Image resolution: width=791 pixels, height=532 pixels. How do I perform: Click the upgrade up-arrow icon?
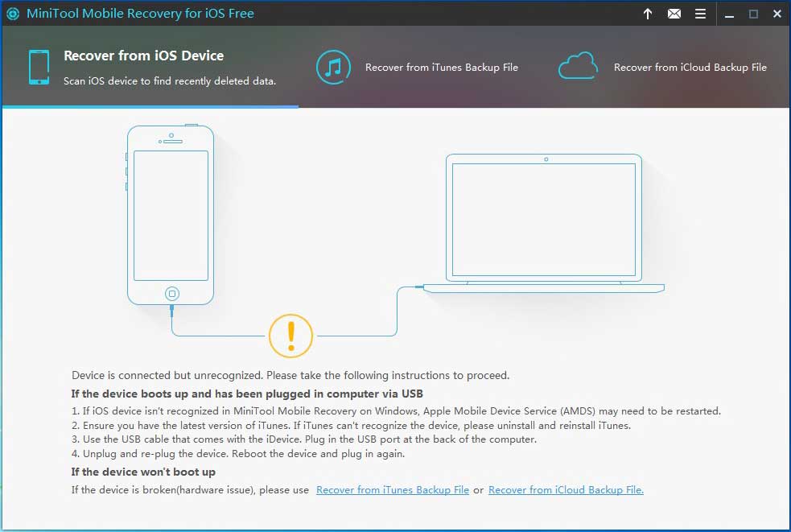(648, 14)
